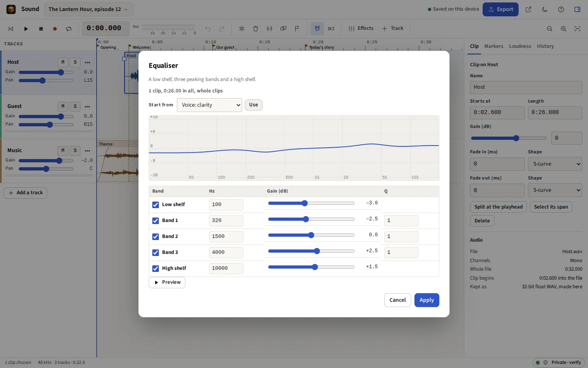588x368 pixels.
Task: Toggle loop playback icon
Action: (69, 29)
